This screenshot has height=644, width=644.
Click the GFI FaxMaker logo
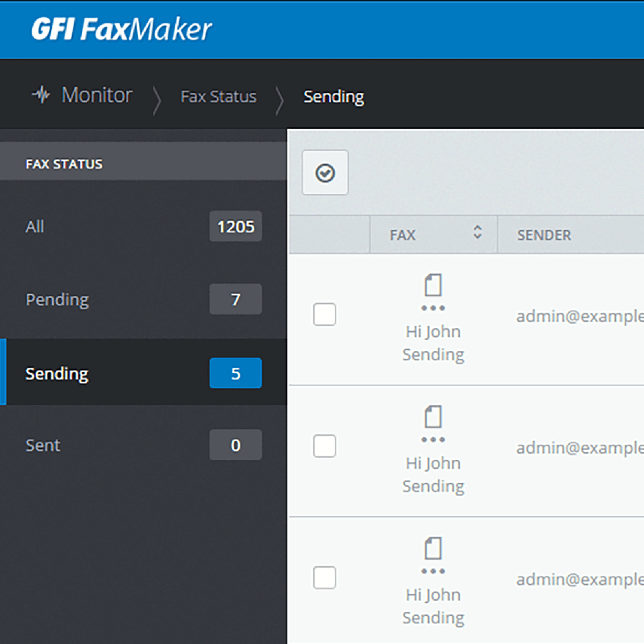coord(121,29)
